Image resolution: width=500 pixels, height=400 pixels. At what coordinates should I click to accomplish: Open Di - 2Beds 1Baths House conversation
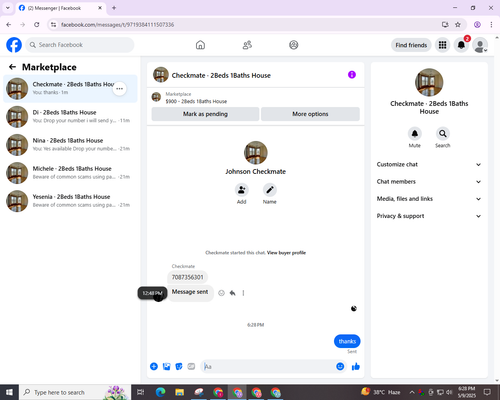(x=70, y=117)
